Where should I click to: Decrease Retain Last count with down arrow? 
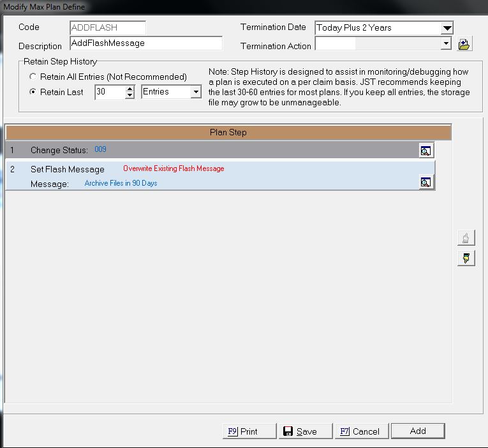(x=129, y=95)
